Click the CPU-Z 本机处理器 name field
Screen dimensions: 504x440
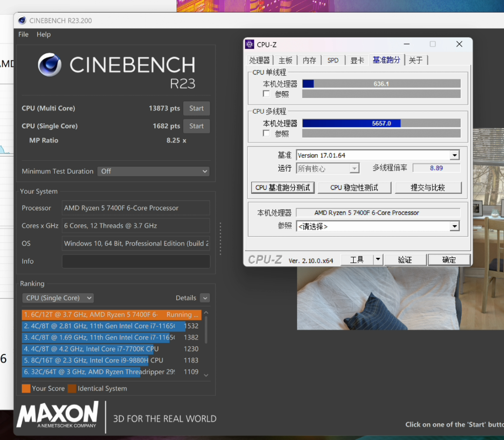(x=378, y=213)
